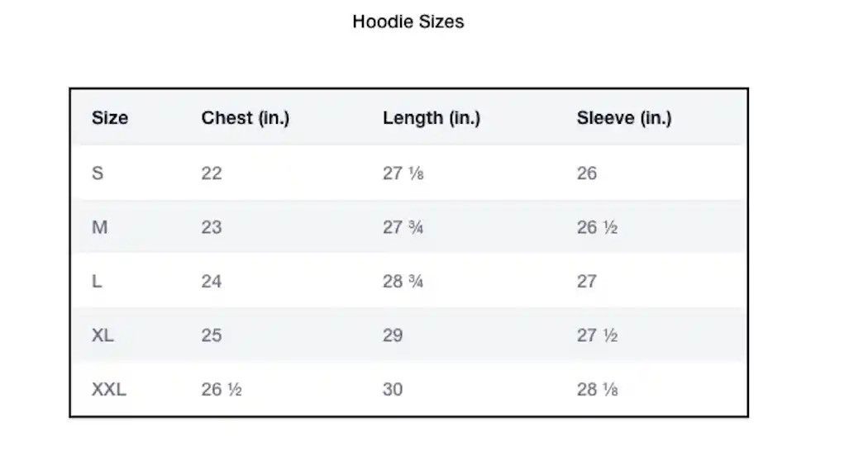Select the Size column header
The image size is (868, 451).
click(x=110, y=118)
